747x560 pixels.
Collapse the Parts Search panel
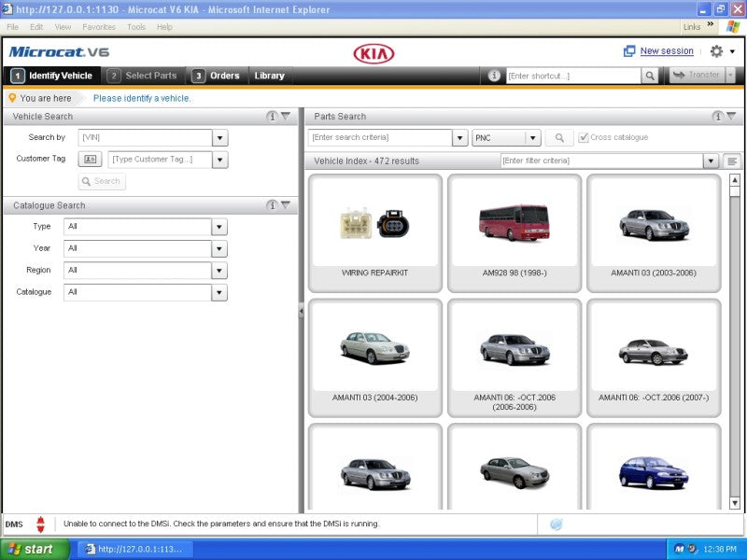(730, 117)
